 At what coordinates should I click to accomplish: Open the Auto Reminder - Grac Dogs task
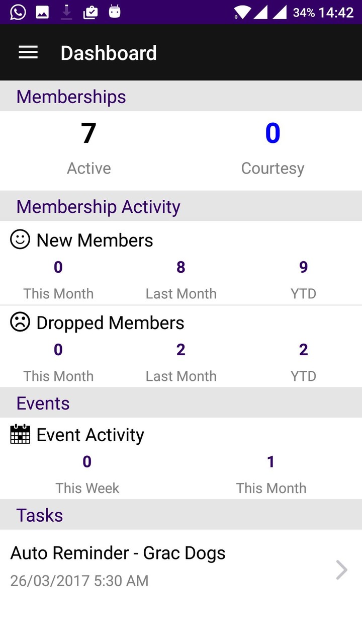tap(181, 567)
